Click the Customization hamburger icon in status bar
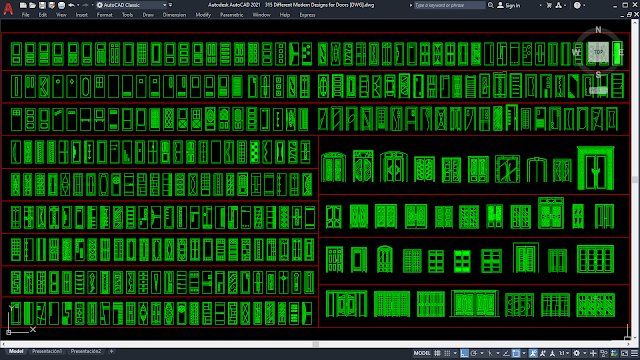640x360 pixels. coord(634,353)
